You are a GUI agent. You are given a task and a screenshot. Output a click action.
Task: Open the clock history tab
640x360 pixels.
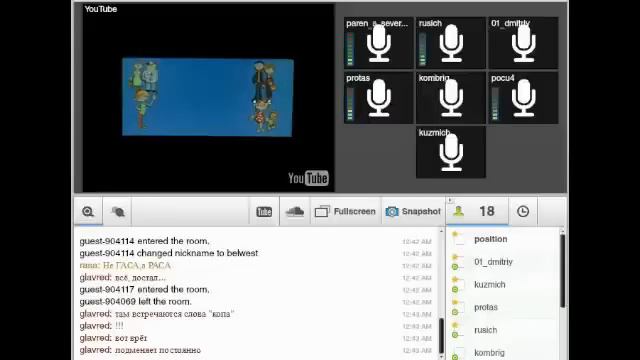(x=523, y=211)
